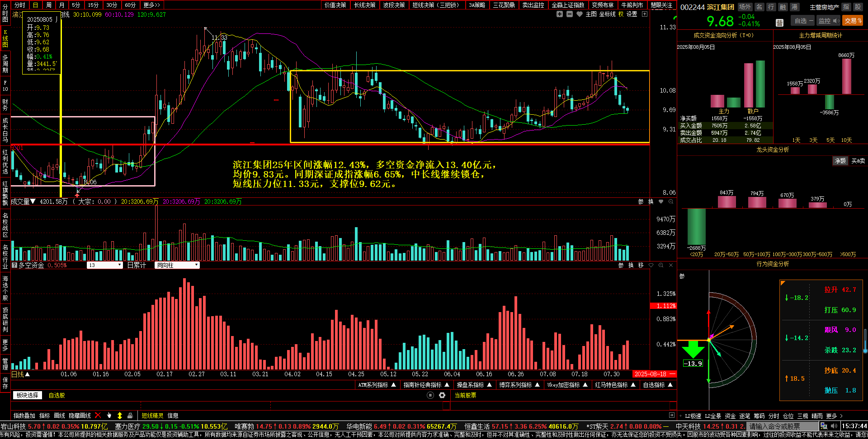Click the minus zoom-out icon above the chart

[x=570, y=14]
